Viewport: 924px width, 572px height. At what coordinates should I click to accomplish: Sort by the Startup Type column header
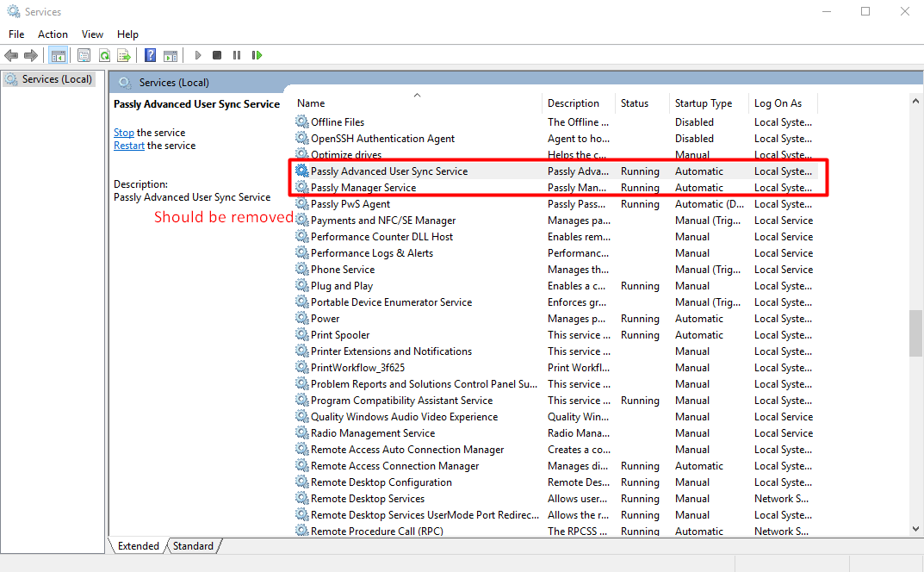click(709, 103)
